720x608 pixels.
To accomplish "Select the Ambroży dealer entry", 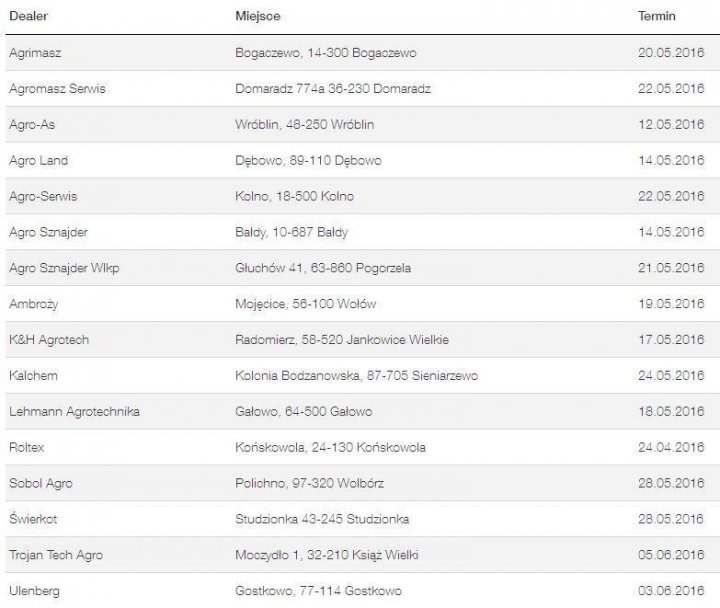I will coord(33,304).
